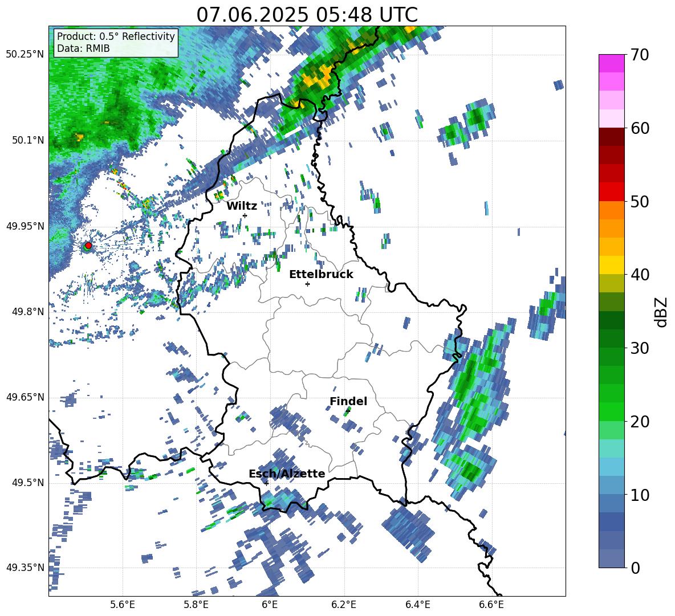The height and width of the screenshot is (616, 675).
Task: Click the 40 tick on the colorbar
Action: pyautogui.click(x=639, y=275)
